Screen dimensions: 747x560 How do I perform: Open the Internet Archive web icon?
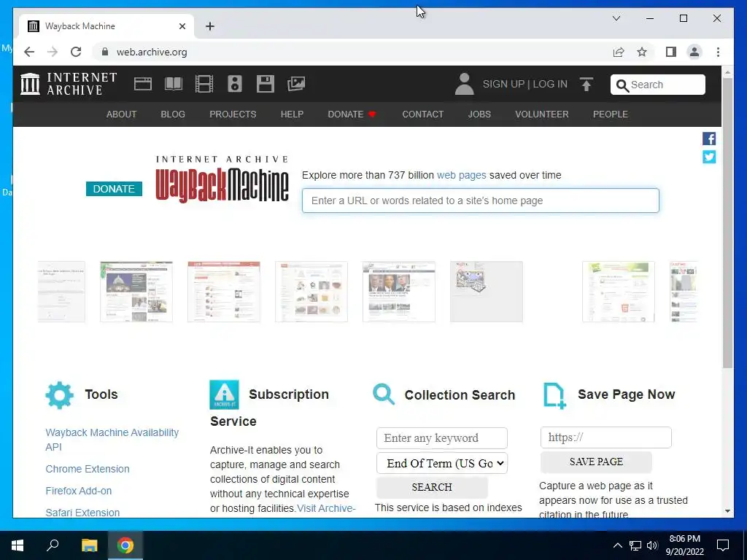[x=142, y=85]
